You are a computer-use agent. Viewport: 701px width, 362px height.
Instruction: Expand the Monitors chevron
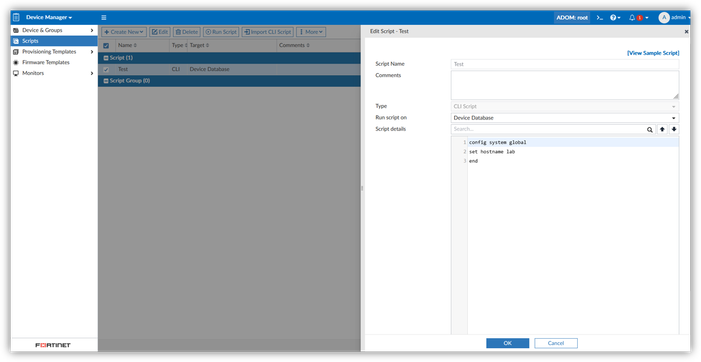tap(92, 73)
